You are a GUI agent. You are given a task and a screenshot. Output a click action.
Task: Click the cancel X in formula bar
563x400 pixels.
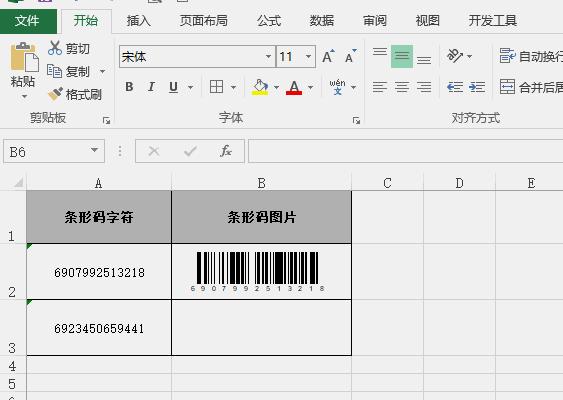tap(154, 151)
